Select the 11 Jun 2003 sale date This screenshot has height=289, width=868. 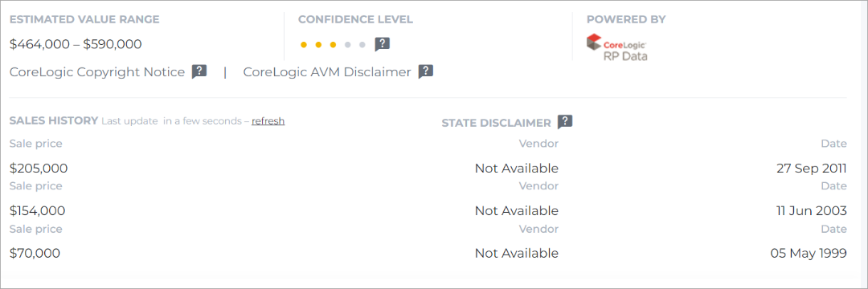click(813, 210)
